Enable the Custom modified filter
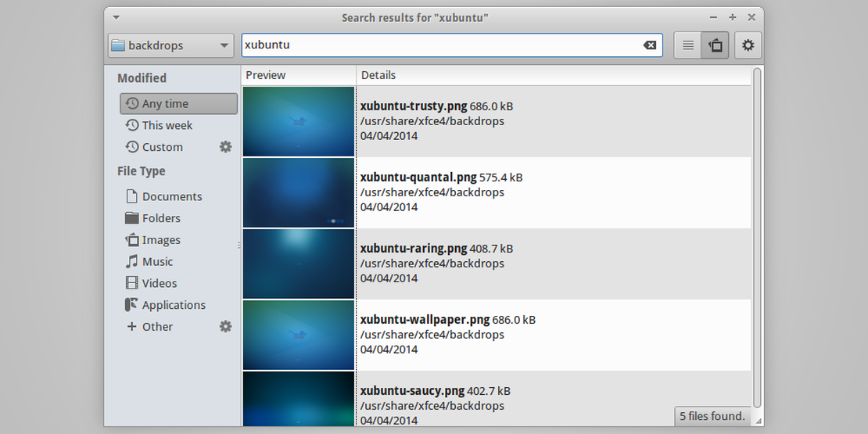Screen dimensions: 868x434 (162, 147)
